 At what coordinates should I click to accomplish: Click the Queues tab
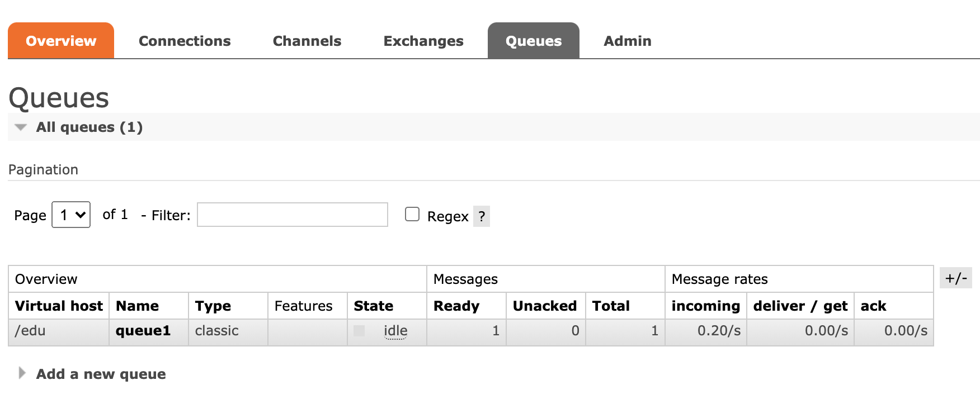(x=533, y=41)
